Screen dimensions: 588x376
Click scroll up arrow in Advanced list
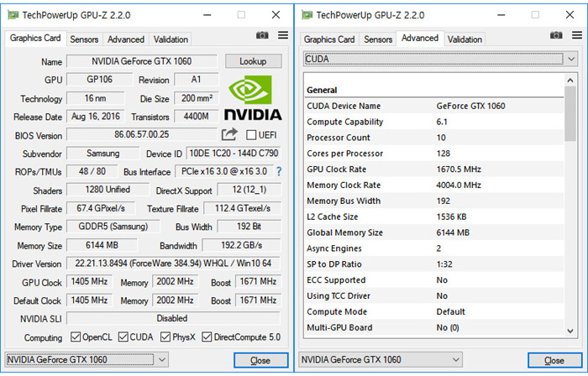tap(570, 80)
